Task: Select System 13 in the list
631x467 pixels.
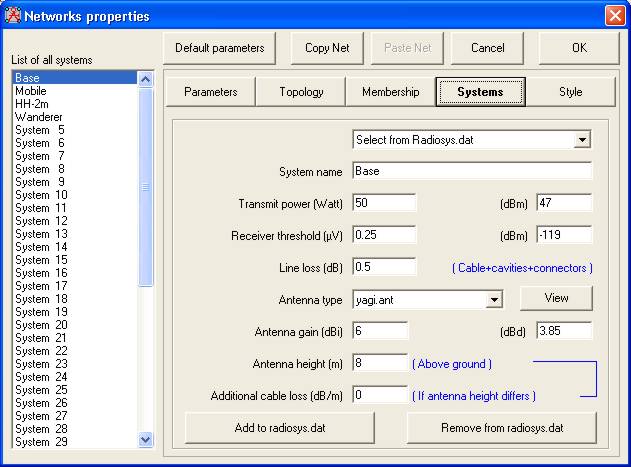Action: [x=75, y=234]
